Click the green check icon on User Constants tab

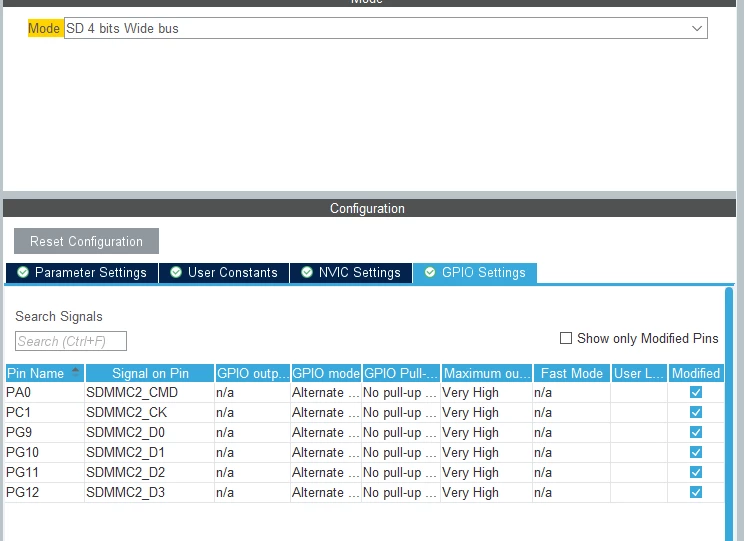176,272
